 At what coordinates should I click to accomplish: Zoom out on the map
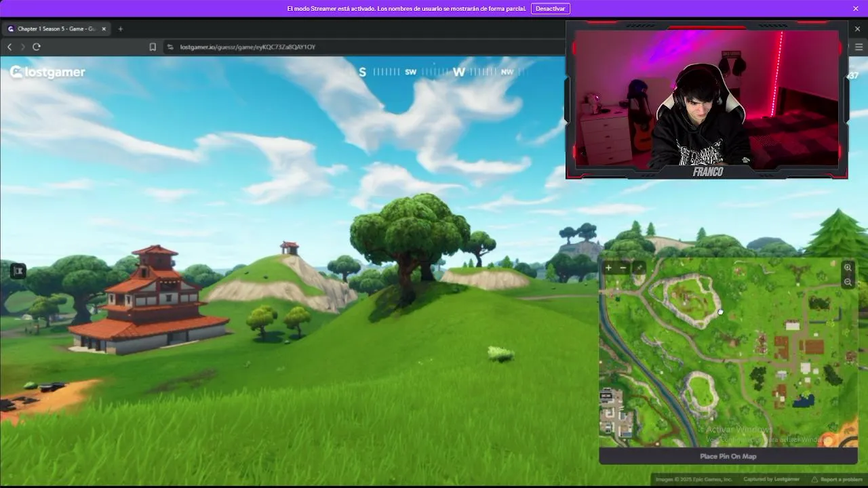click(848, 282)
